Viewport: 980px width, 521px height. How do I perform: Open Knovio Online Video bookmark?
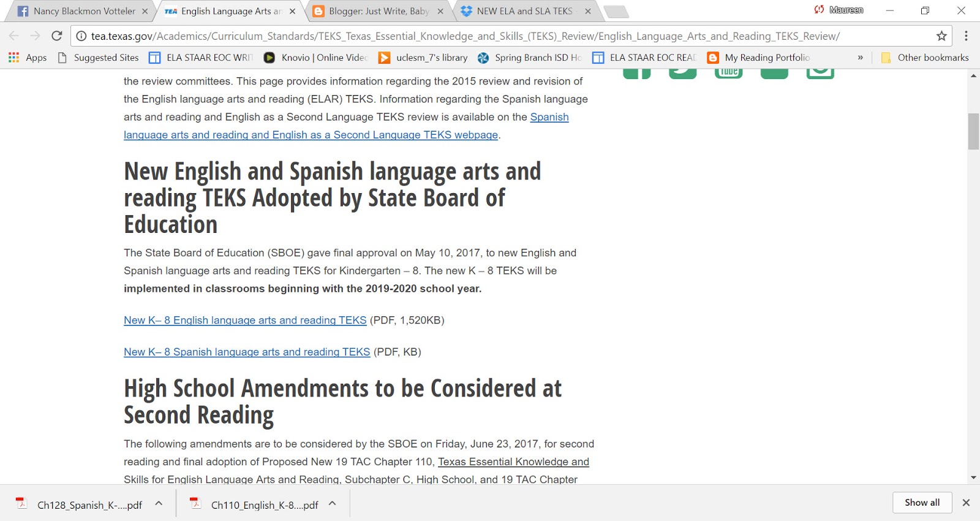[315, 58]
